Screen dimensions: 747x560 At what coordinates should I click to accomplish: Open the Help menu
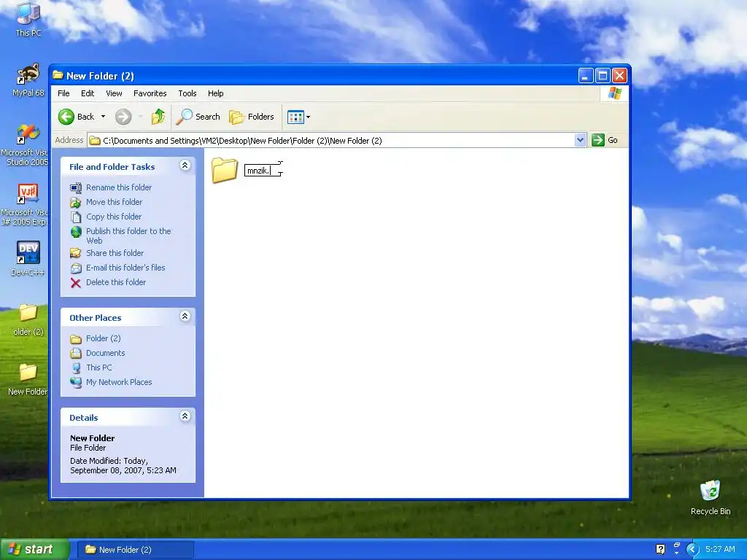tap(215, 93)
